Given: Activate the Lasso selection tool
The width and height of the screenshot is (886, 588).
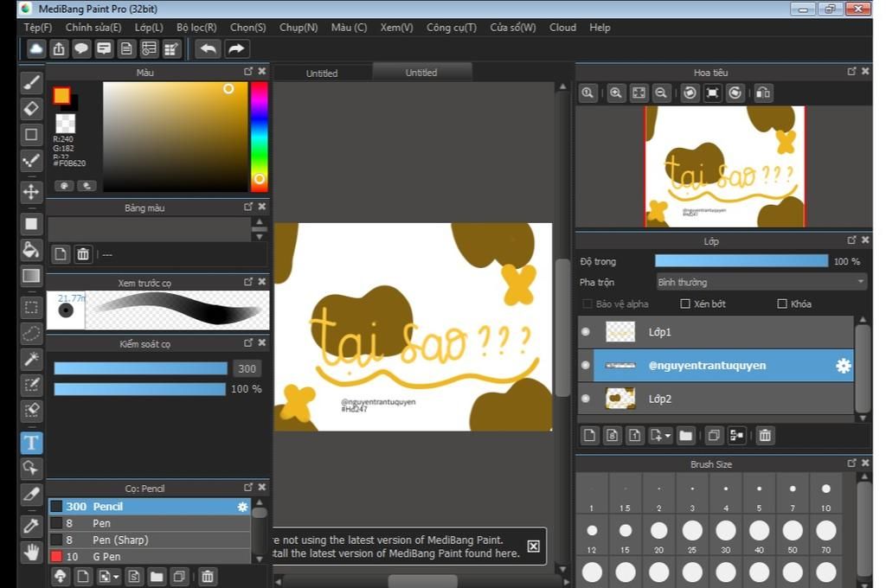Looking at the screenshot, I should [x=32, y=333].
